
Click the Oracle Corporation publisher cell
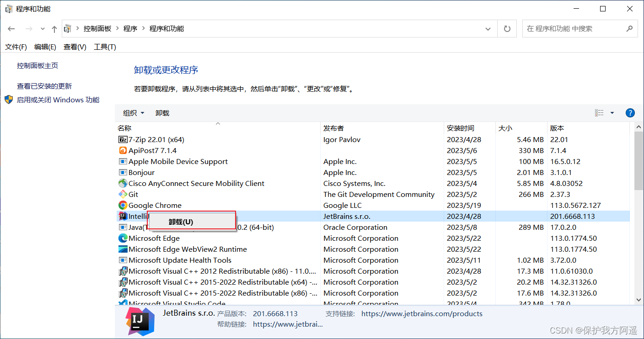tap(355, 228)
